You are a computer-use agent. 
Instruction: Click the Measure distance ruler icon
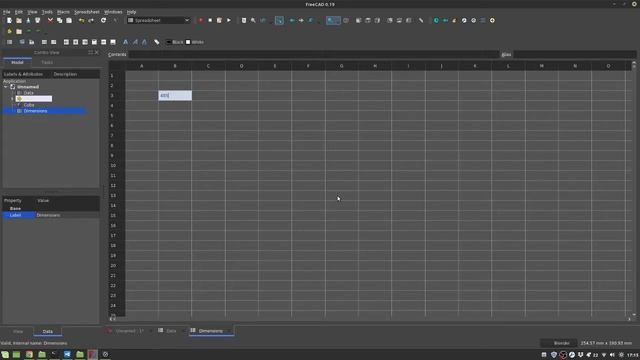click(421, 20)
